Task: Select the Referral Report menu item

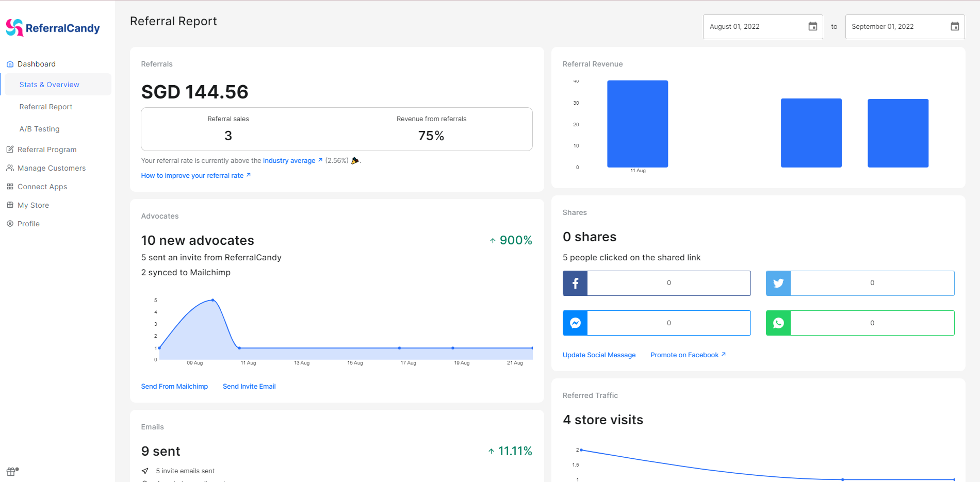Action: point(46,106)
